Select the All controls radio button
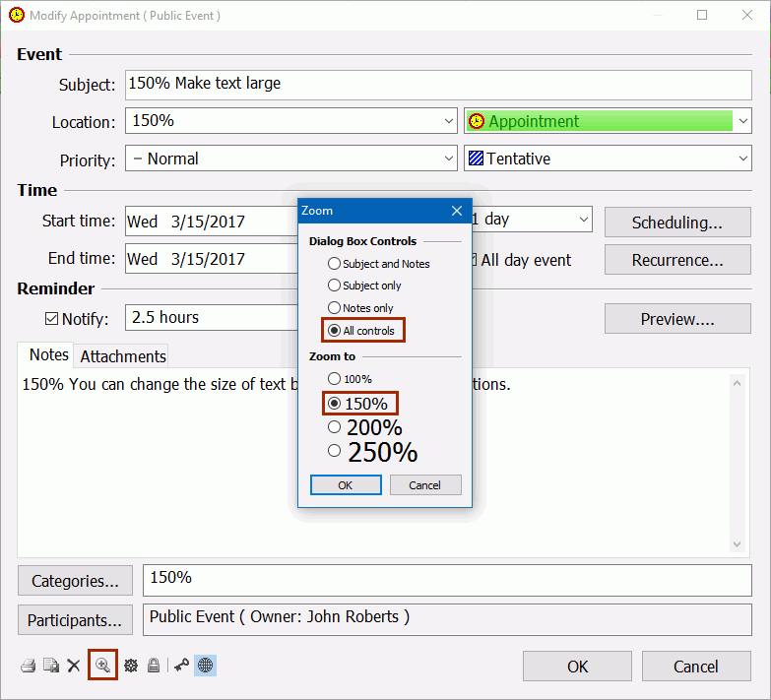The image size is (771, 700). pyautogui.click(x=334, y=331)
